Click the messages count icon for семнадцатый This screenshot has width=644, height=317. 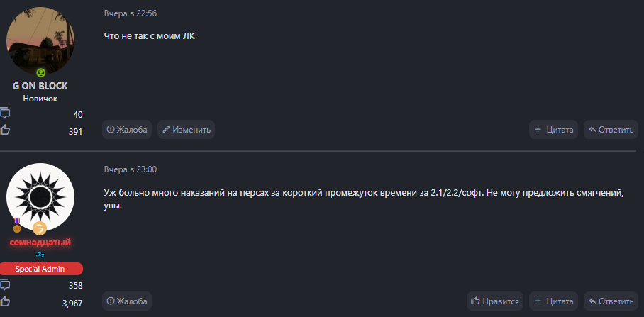[x=6, y=284]
